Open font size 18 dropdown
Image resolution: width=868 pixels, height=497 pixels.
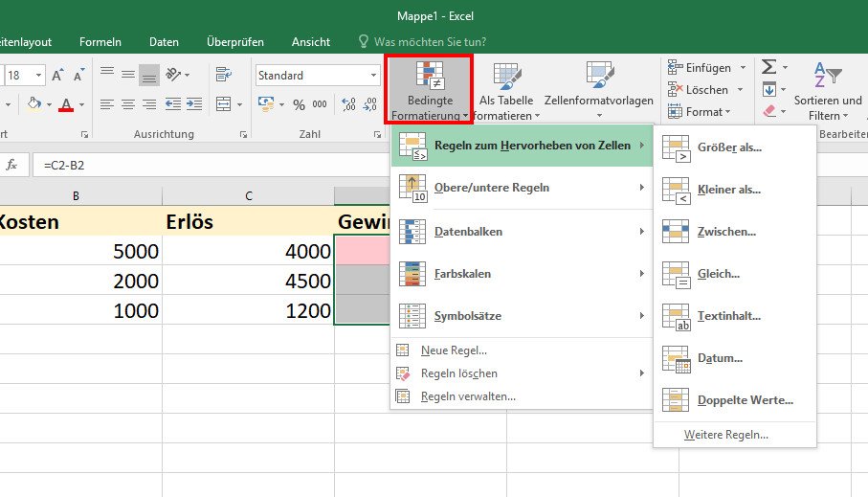(38, 75)
